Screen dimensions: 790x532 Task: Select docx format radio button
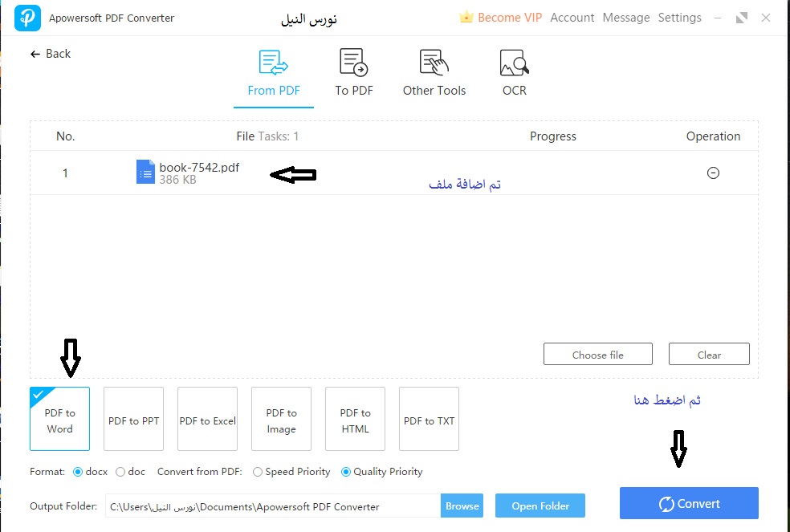click(x=78, y=472)
